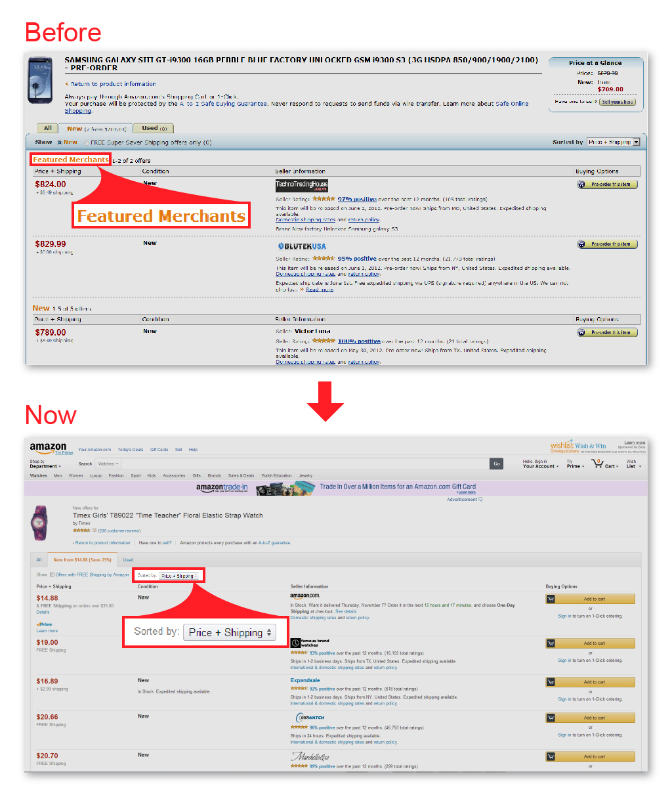This screenshot has width=672, height=803.
Task: Click the star rating beside 96% positive
Action: [x=299, y=727]
